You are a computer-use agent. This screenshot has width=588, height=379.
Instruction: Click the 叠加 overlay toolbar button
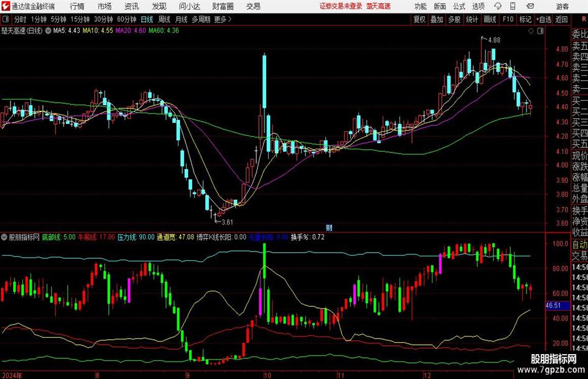click(x=437, y=19)
